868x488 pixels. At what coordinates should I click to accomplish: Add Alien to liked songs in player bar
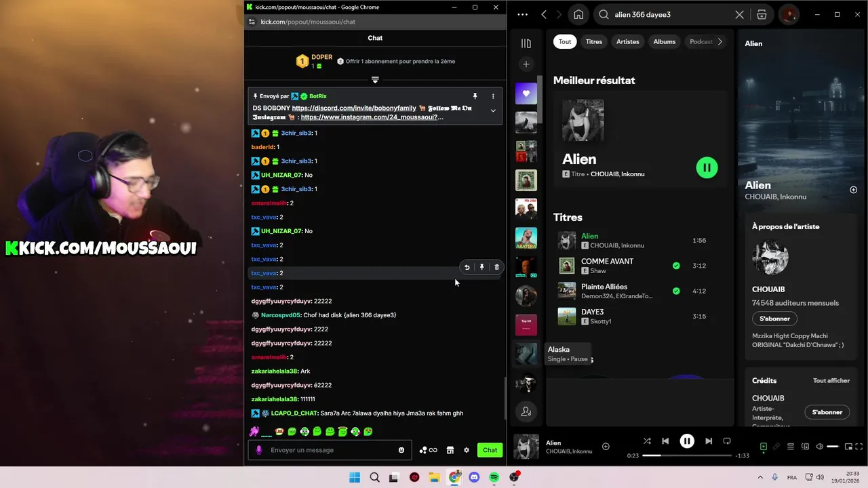(606, 446)
